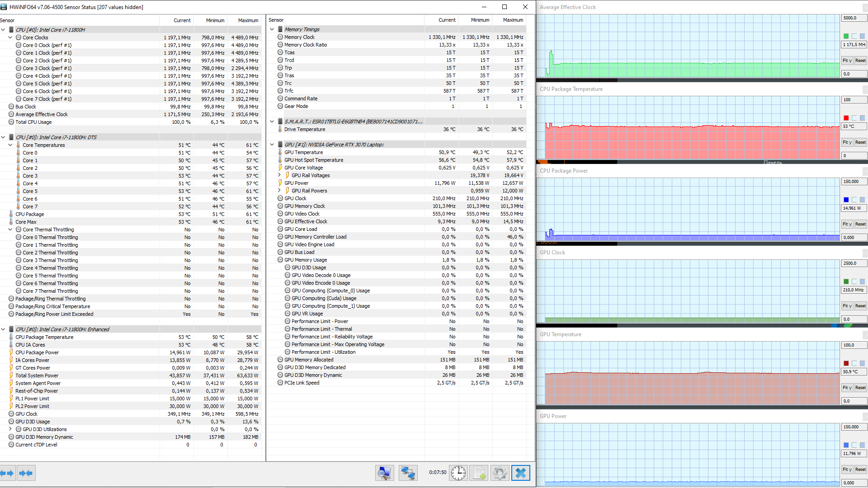868x488 pixels.
Task: Expand the GPU Rail Voltages group
Action: (x=279, y=175)
